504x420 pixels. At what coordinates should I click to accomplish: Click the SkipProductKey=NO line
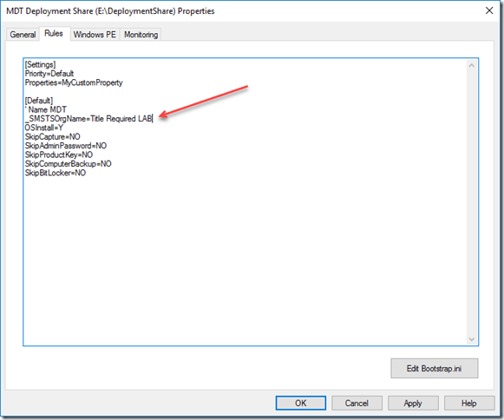(59, 154)
